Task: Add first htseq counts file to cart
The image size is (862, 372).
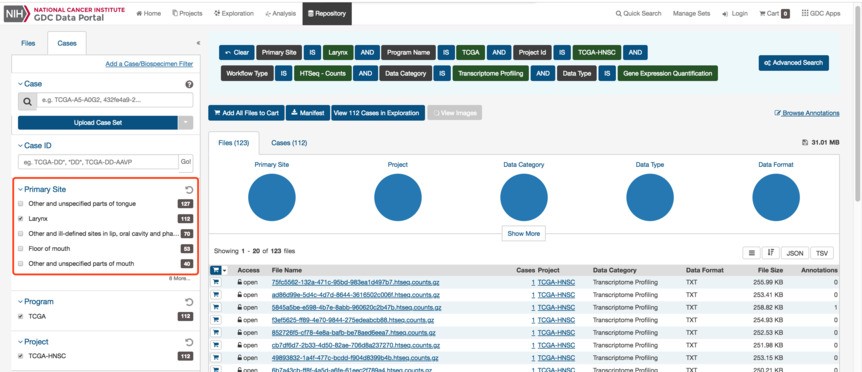Action: (216, 282)
